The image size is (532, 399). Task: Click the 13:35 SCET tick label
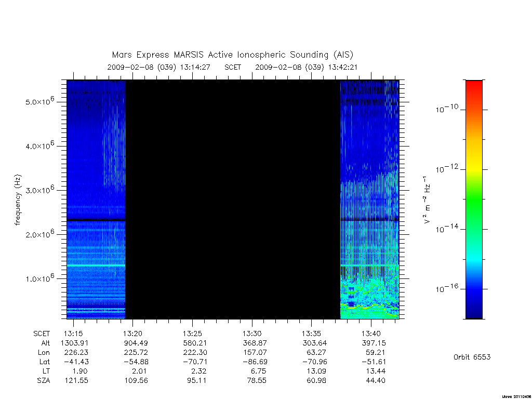tap(312, 334)
